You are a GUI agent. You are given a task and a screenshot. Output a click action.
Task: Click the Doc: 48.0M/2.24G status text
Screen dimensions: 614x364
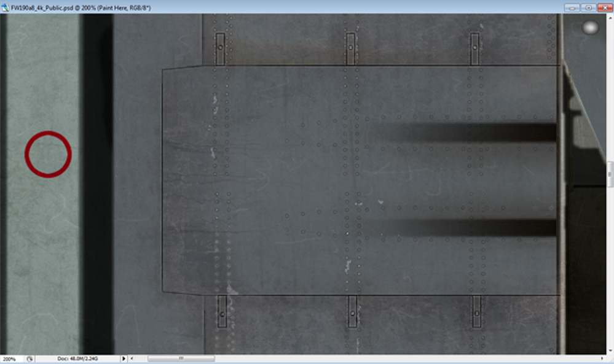tap(77, 358)
